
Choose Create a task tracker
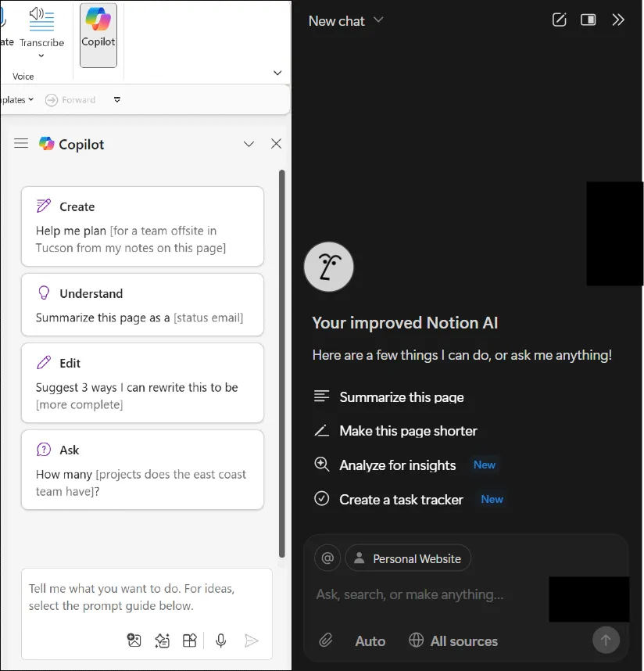[388, 499]
